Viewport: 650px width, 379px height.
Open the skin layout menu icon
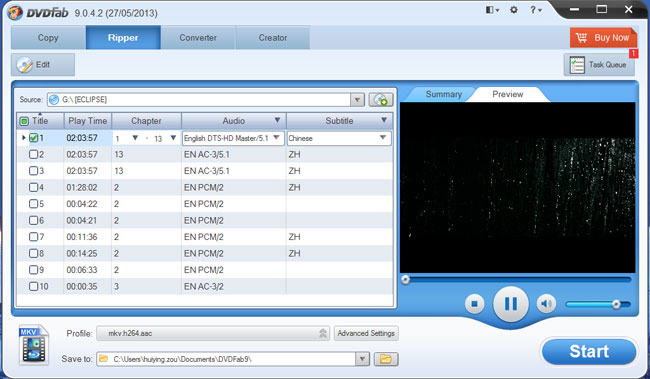tap(492, 10)
